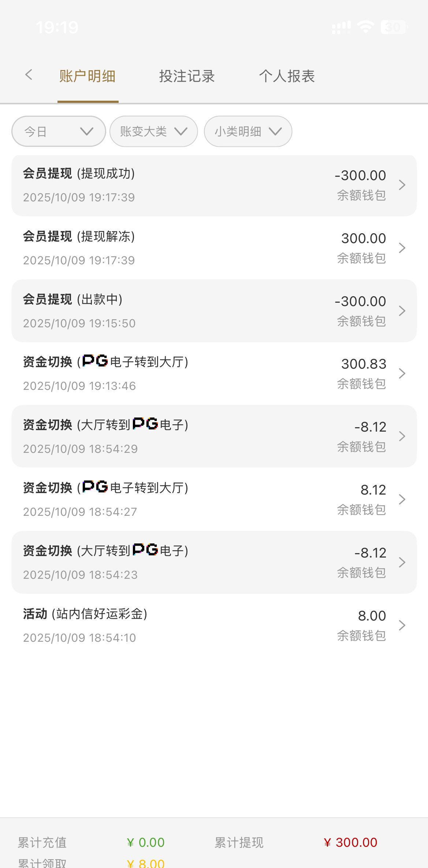
Task: Open chevron on 提现解冻 300.00 record
Action: coord(402,248)
